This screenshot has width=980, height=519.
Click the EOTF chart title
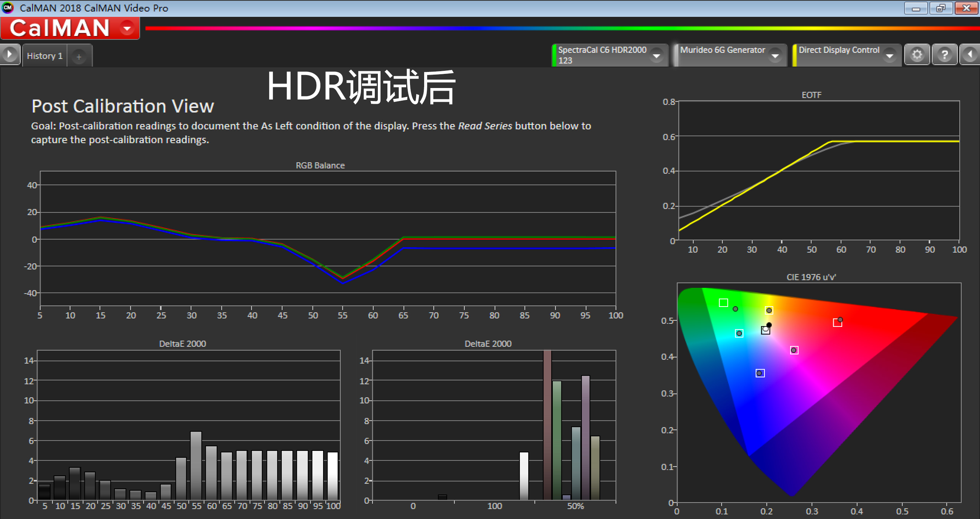coord(812,95)
